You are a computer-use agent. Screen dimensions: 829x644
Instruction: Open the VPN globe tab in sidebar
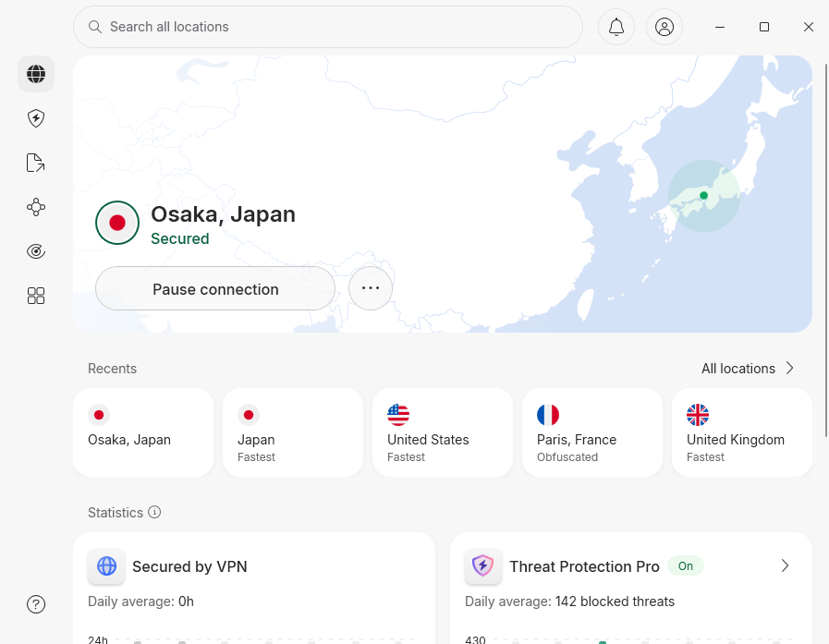click(x=36, y=74)
